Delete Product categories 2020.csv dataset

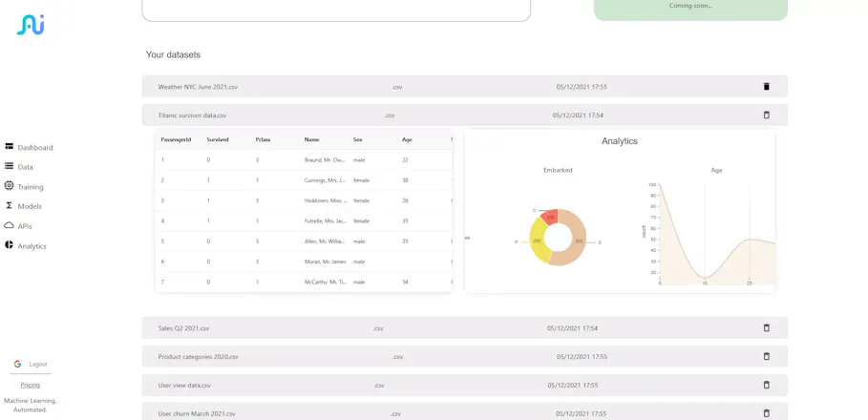(766, 356)
